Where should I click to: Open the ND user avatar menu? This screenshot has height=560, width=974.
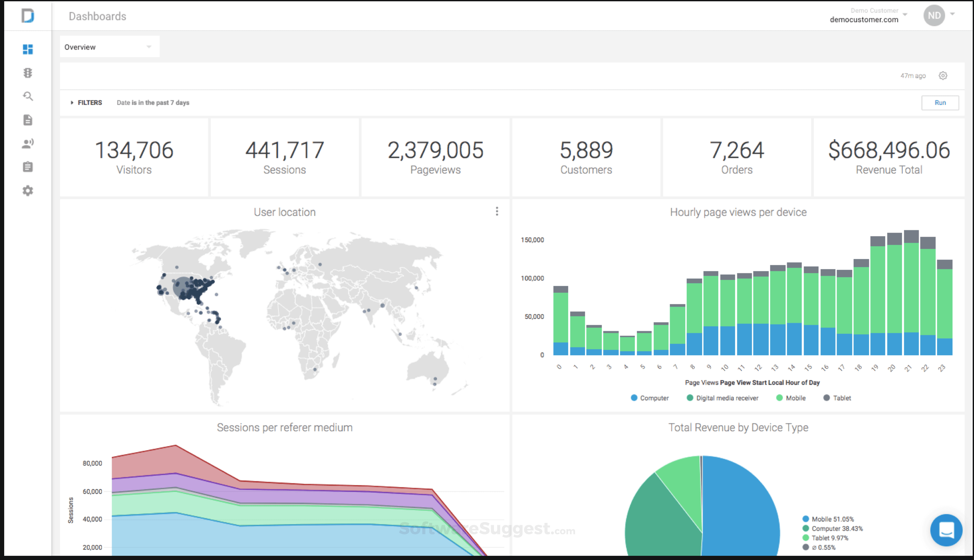tap(935, 15)
